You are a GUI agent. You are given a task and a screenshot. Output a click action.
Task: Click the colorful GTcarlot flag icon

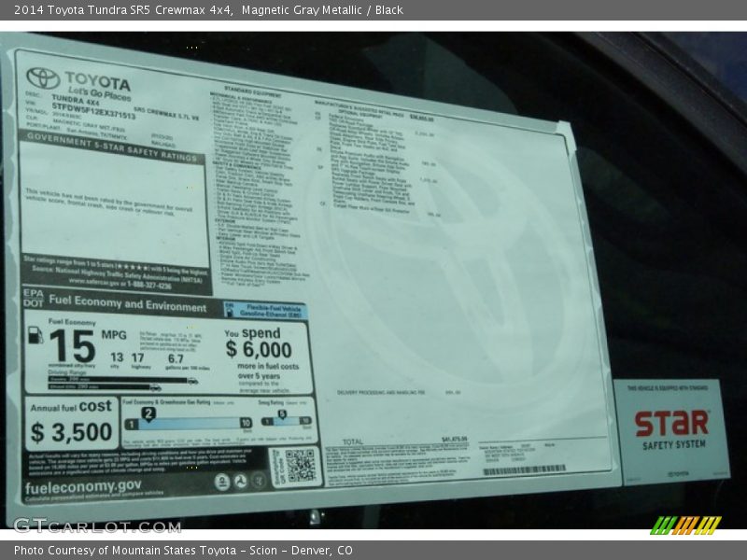pyautogui.click(x=684, y=527)
